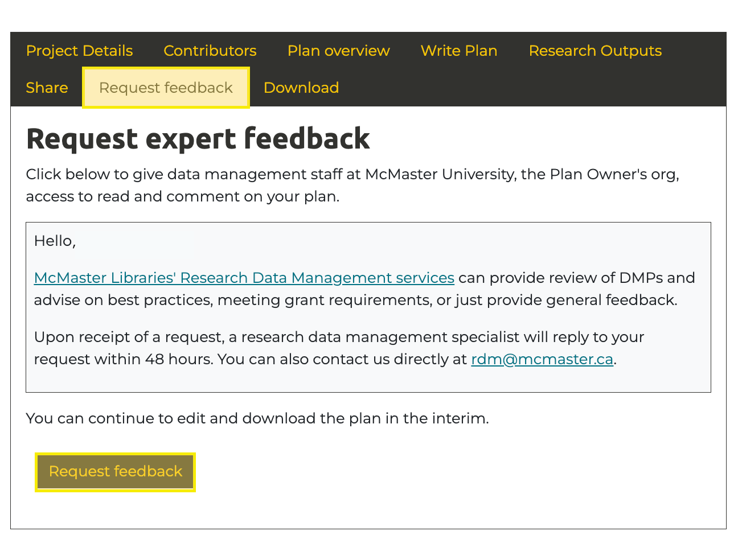Open the Research Outputs tab
Viewport: 738px width, 560px height.
coord(595,51)
